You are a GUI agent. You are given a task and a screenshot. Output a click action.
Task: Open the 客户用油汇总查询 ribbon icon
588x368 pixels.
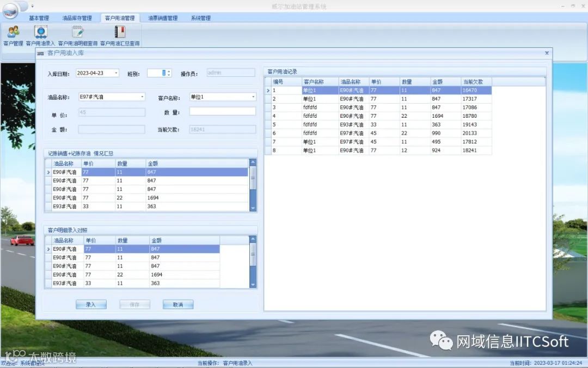coord(120,35)
